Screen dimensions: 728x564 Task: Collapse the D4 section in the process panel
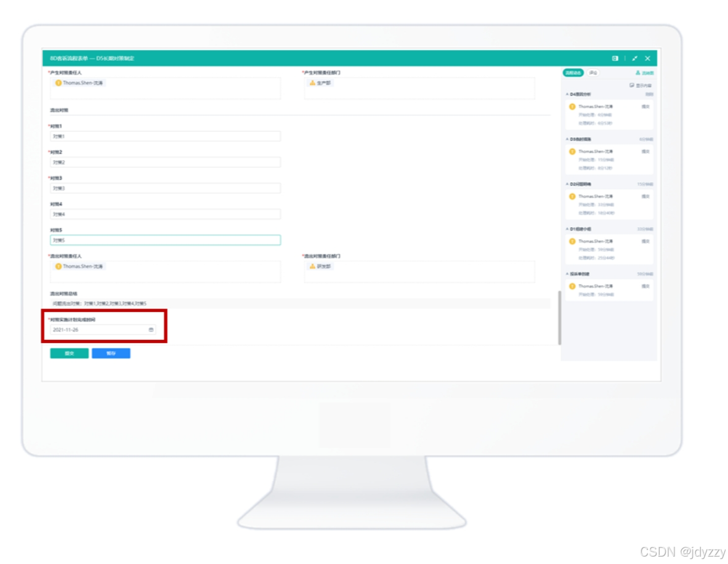tap(567, 94)
